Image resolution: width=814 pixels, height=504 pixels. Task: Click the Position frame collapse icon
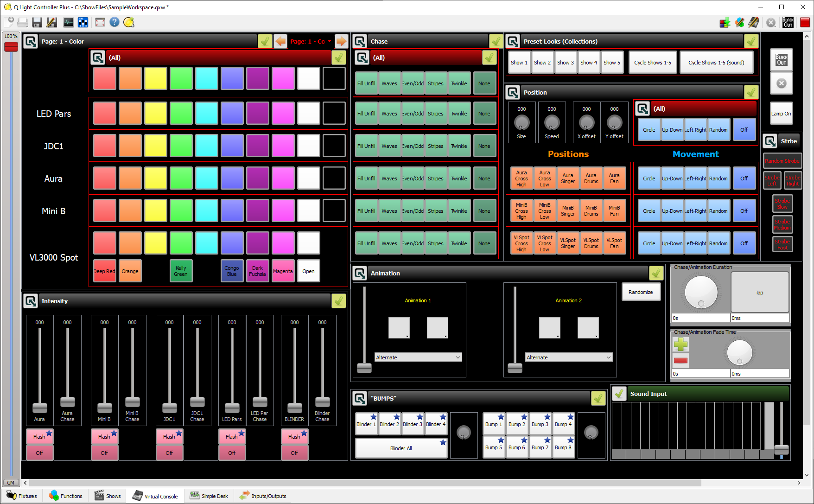(513, 92)
